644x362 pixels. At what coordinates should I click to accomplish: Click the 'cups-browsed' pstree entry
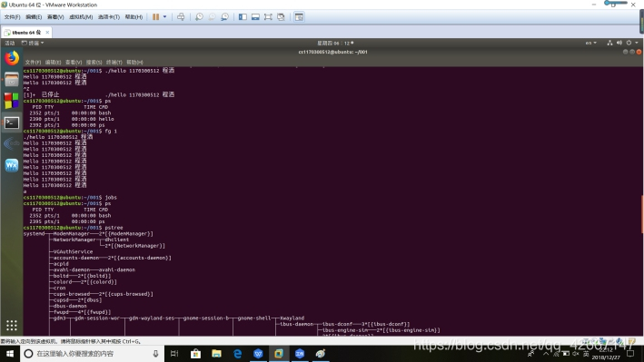[x=72, y=294]
